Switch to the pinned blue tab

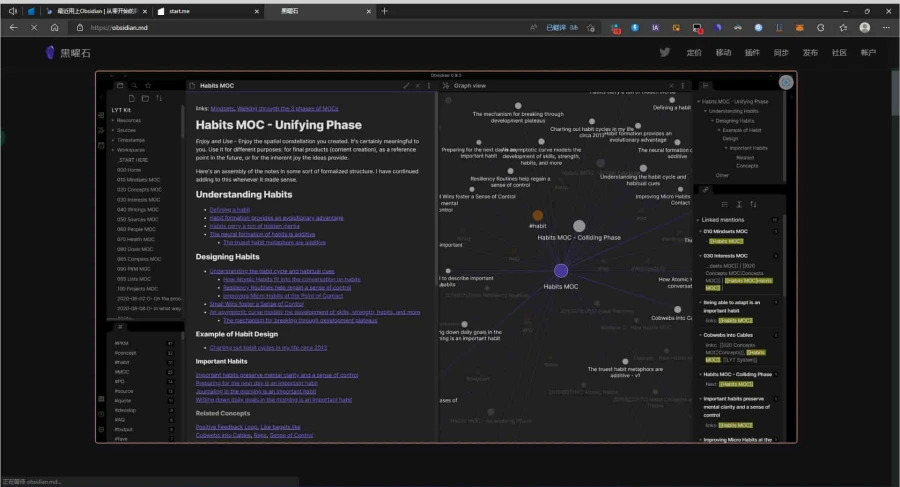coord(31,11)
